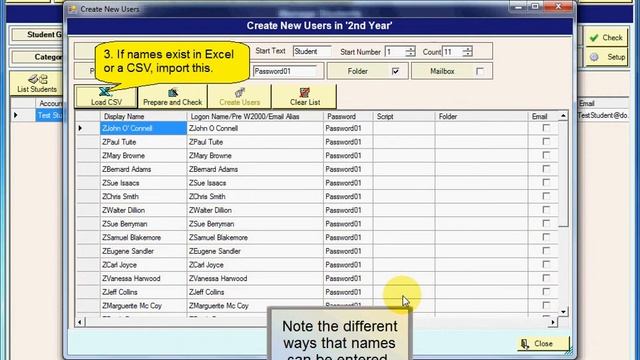The height and width of the screenshot is (360, 640).
Task: Select display name ZPaul Tuite cell
Action: 143,142
